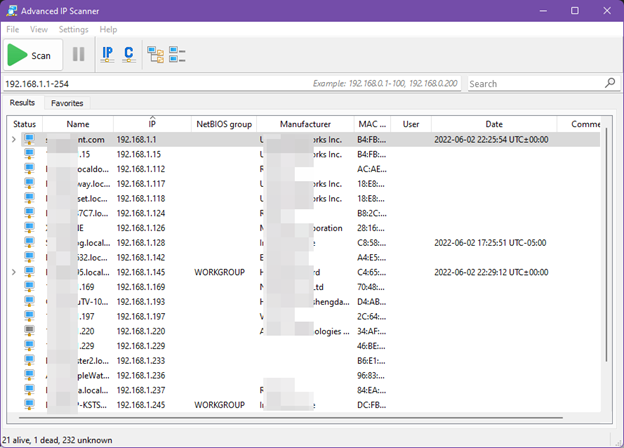Click the class C subnet icon

pyautogui.click(x=129, y=55)
